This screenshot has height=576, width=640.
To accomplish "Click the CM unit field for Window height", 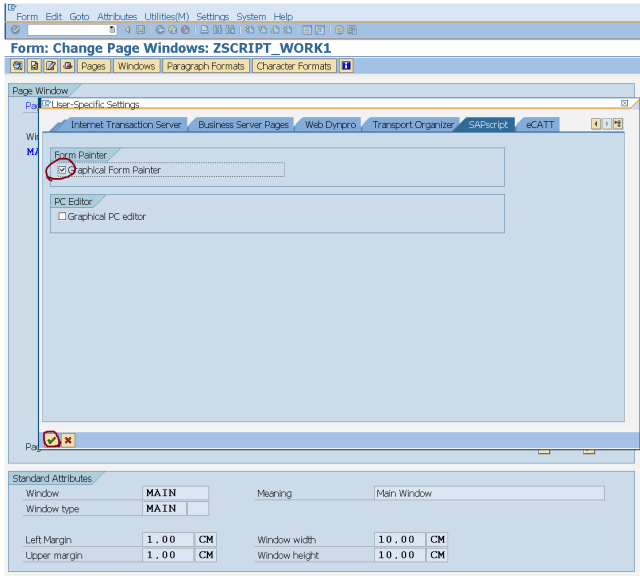I will (437, 555).
